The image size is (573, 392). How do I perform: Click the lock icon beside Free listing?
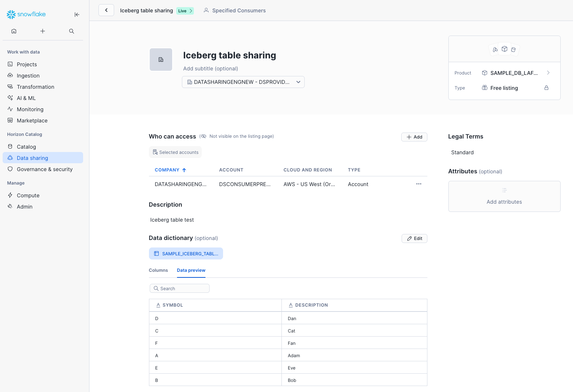[x=546, y=88]
